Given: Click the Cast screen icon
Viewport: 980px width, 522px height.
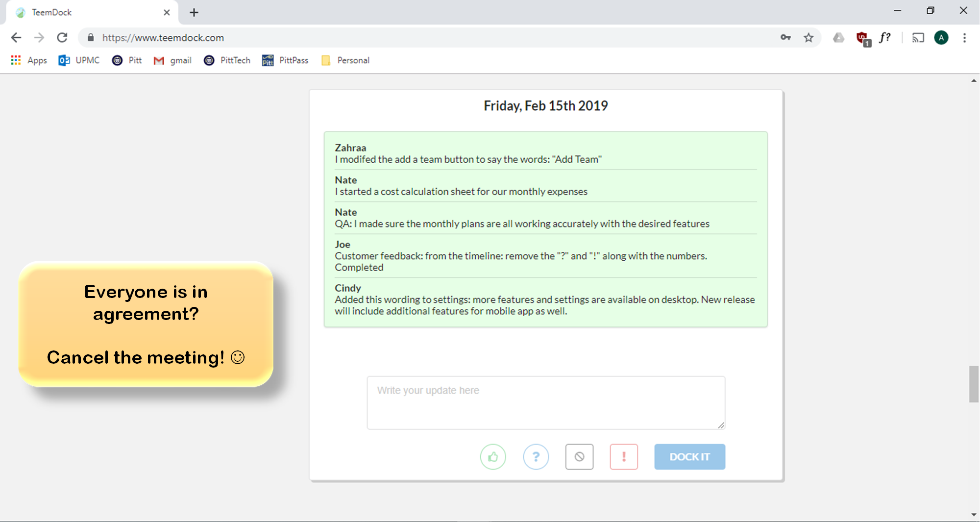Looking at the screenshot, I should [x=918, y=38].
